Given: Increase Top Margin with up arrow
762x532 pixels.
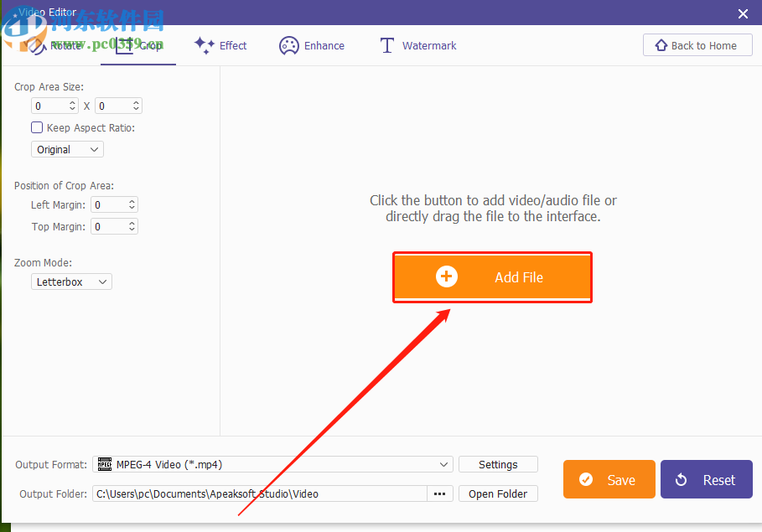Looking at the screenshot, I should (x=132, y=223).
